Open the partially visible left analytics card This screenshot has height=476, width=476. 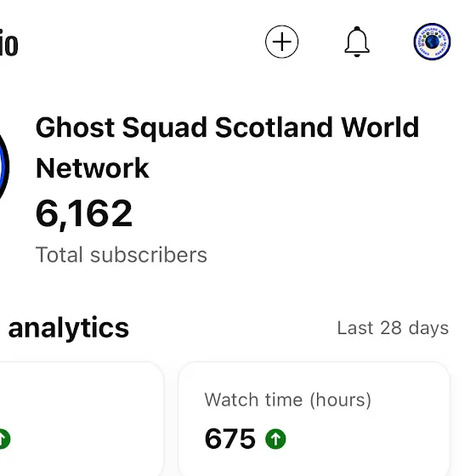point(82,419)
